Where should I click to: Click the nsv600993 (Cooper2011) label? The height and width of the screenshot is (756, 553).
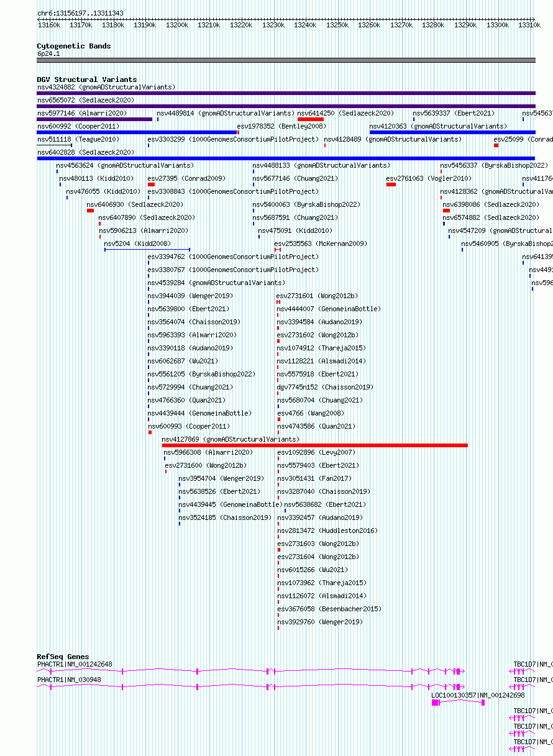click(188, 426)
